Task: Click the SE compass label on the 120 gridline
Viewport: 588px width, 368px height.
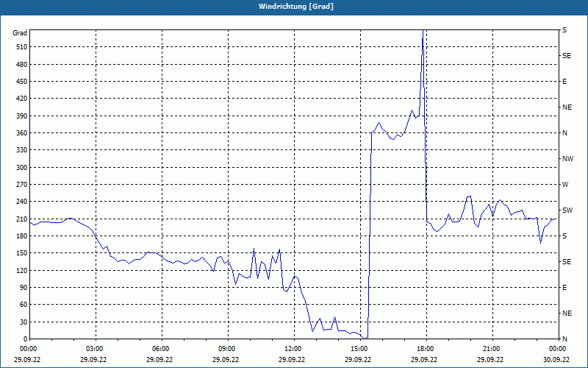Action: pos(567,262)
